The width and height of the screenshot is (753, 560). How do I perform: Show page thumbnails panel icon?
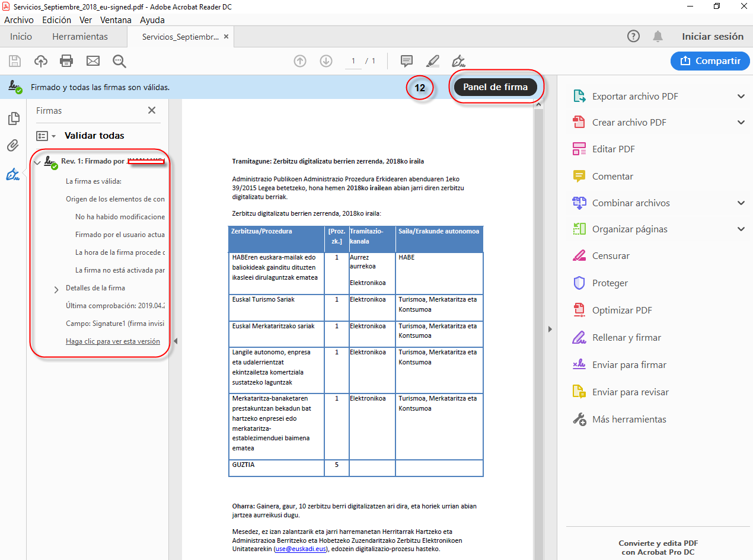pos(12,119)
